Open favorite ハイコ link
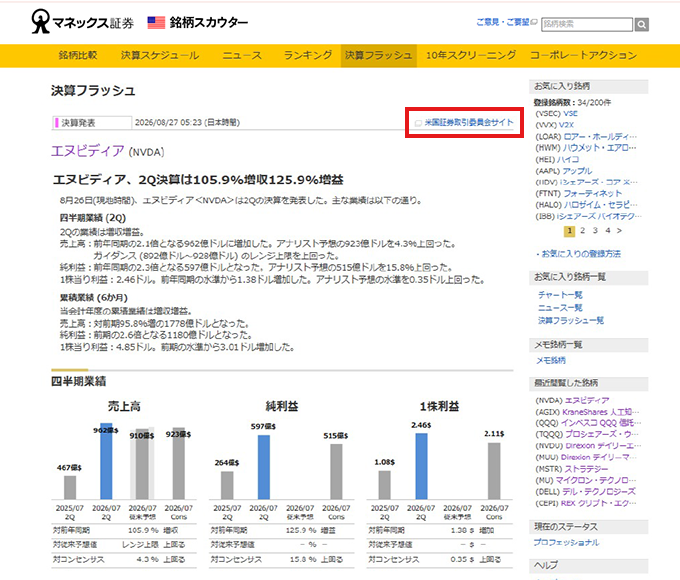Viewport: 680px width, 580px height. (x=568, y=160)
